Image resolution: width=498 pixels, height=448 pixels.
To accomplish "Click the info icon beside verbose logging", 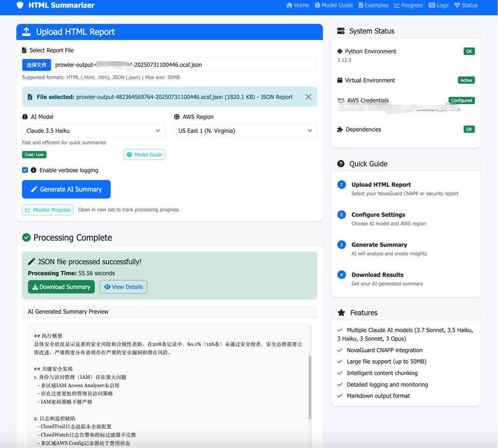I will click(33, 171).
